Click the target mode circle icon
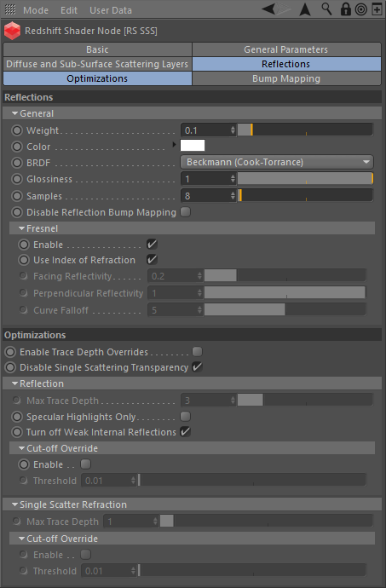386x588 pixels. 361,9
